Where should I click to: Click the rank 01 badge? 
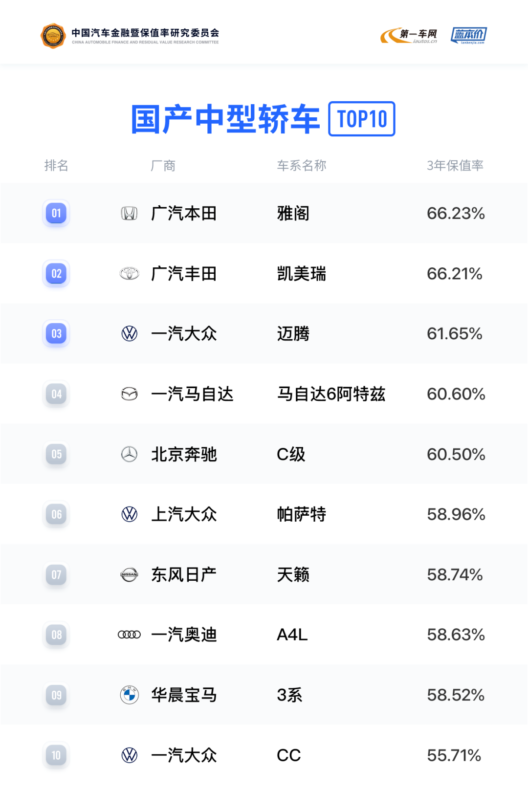click(56, 213)
